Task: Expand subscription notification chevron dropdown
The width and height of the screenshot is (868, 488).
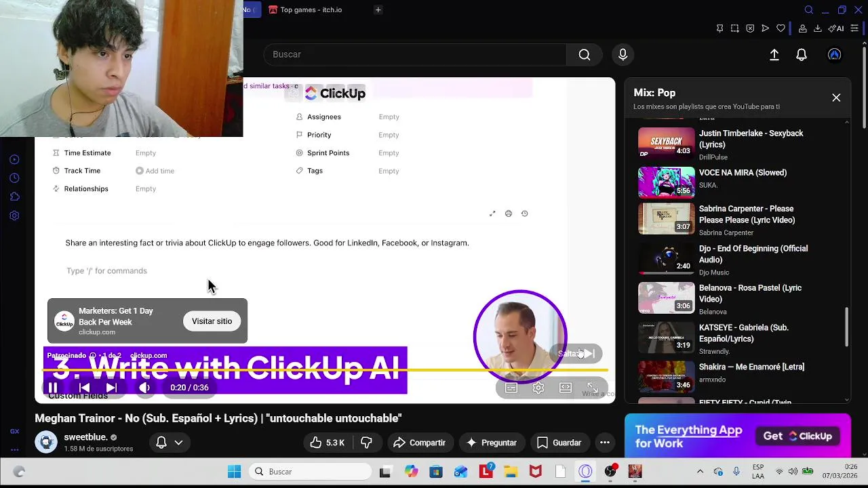Action: 179,442
